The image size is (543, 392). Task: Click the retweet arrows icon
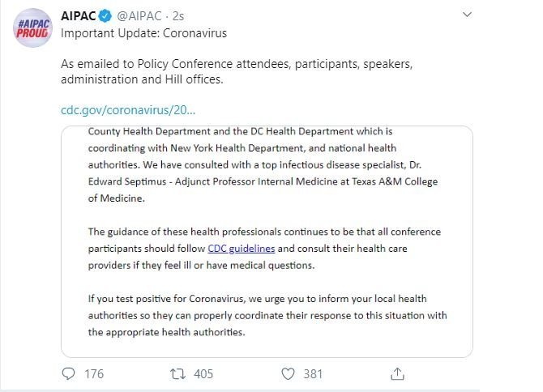[x=177, y=373]
